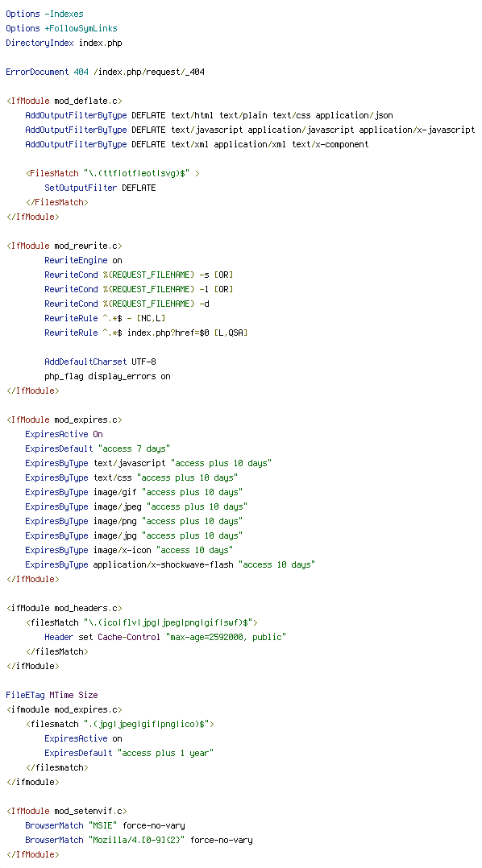Click the BrowserMatch "Mozilla/4.[0-9]{2}" line
The height and width of the screenshot is (868, 482).
(x=139, y=840)
